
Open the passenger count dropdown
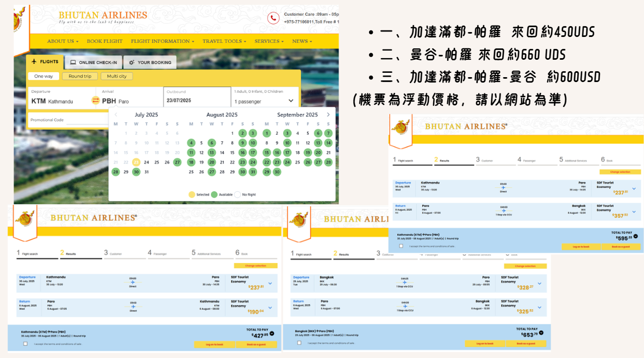click(264, 101)
